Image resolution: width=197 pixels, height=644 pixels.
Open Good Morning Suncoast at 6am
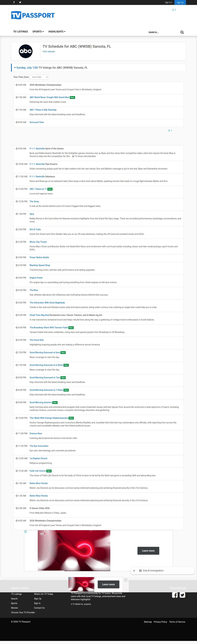(x=45, y=352)
